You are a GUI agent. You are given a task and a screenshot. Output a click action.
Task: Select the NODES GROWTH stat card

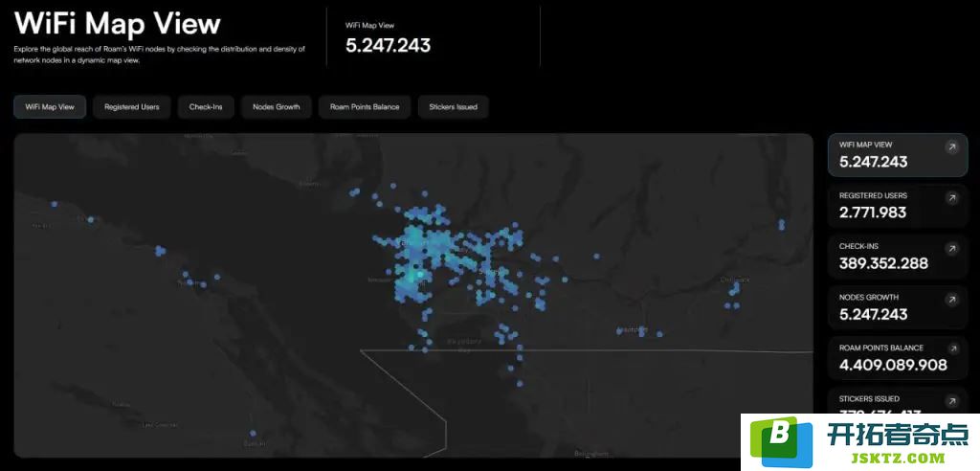pyautogui.click(x=898, y=307)
